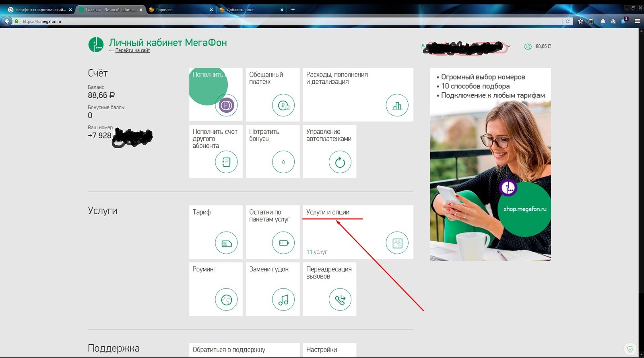Click the Огромный выбор номеров ad text
This screenshot has width=644, height=358.
tap(483, 77)
